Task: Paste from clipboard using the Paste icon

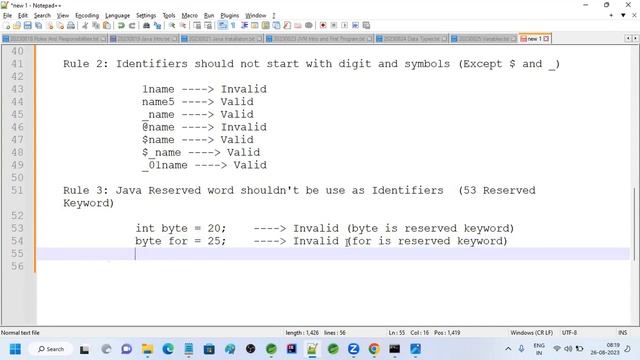Action: coord(107,25)
